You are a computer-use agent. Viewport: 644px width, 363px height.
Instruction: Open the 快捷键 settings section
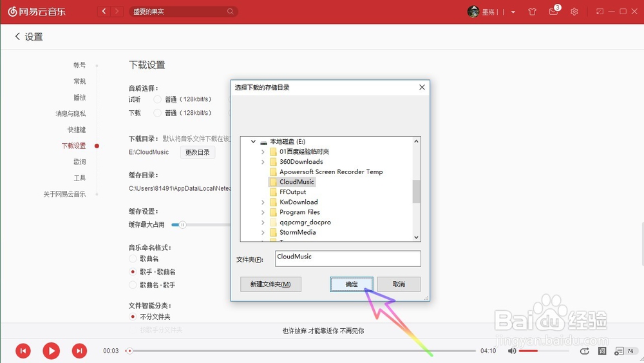click(x=77, y=130)
